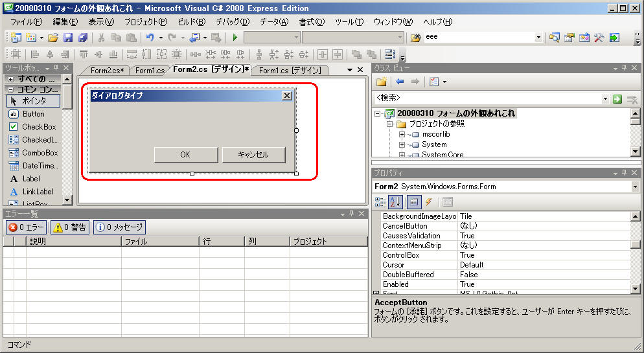The image size is (644, 353).
Task: Click the OK button on the form
Action: click(x=185, y=155)
